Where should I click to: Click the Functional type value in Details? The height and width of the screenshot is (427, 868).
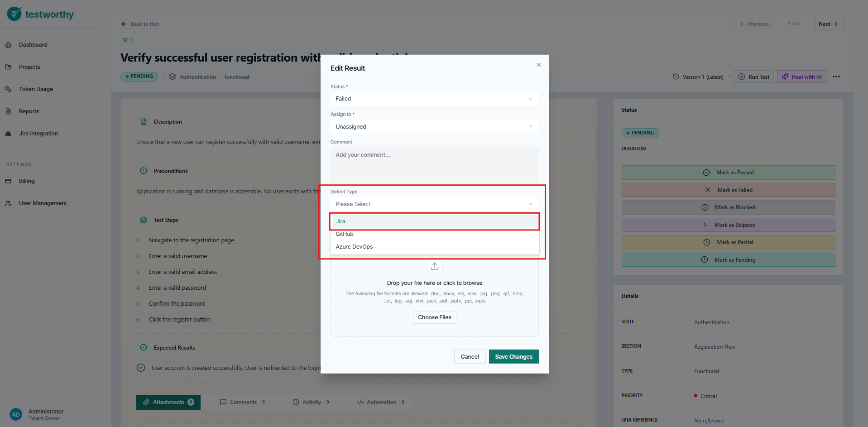[x=706, y=371]
